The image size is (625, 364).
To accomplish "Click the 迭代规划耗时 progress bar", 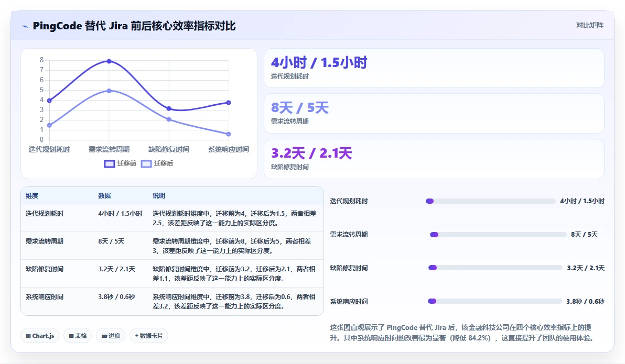I will 490,201.
